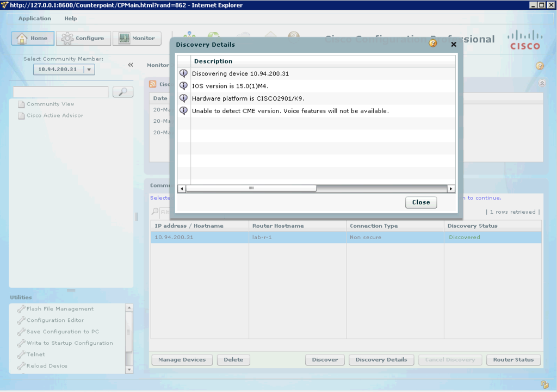Screen dimensions: 557x392
Task: Switch to the Monitor view
Action: pos(137,39)
